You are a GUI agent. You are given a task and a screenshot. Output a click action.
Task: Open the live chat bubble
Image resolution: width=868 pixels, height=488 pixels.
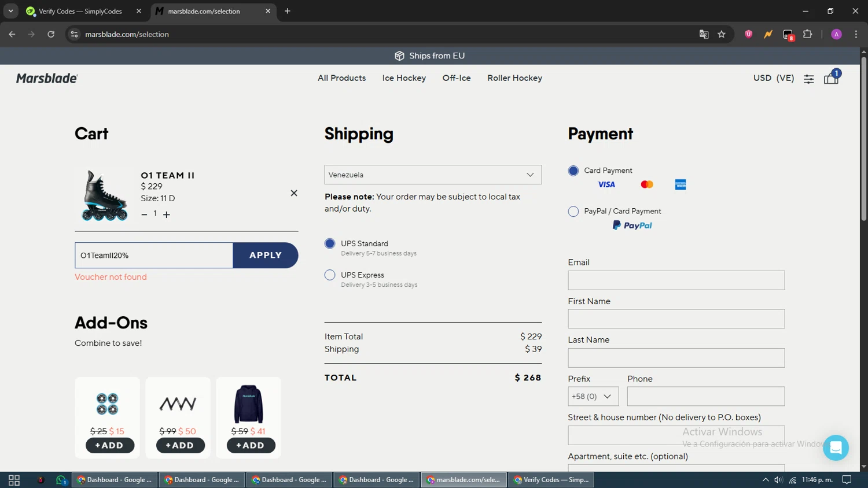pyautogui.click(x=836, y=448)
